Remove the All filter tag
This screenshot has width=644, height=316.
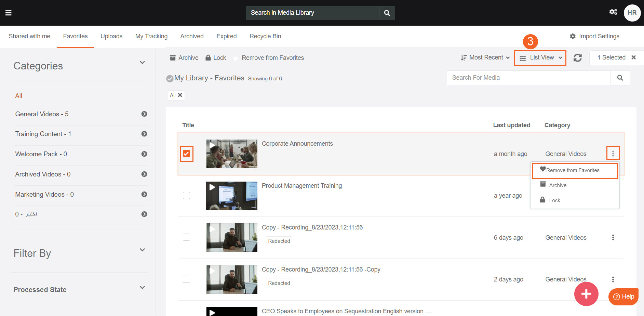tap(180, 95)
